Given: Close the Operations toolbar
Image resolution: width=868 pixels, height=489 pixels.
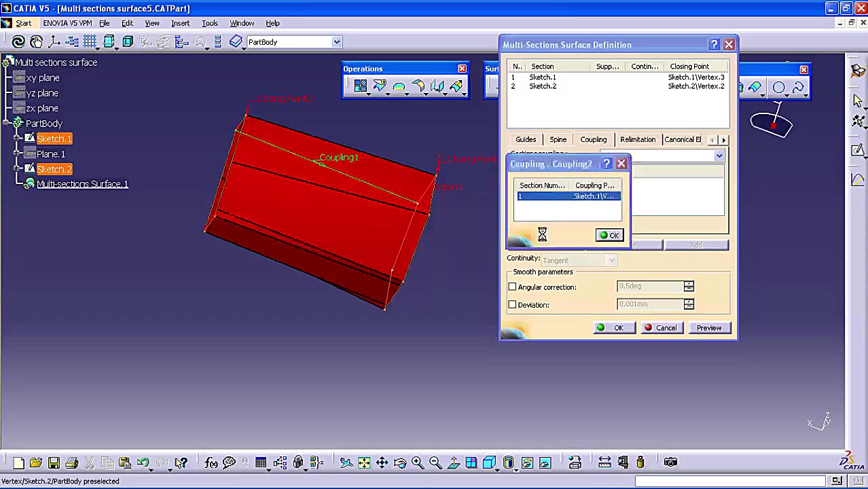Looking at the screenshot, I should 462,69.
